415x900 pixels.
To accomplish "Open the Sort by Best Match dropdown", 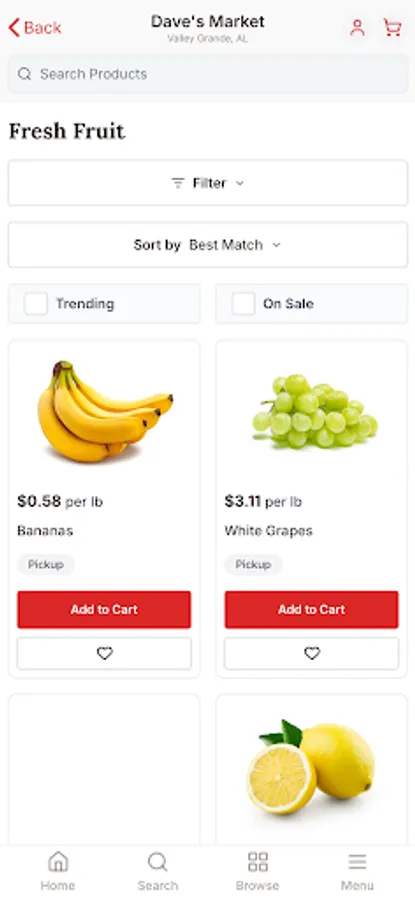I will (208, 245).
